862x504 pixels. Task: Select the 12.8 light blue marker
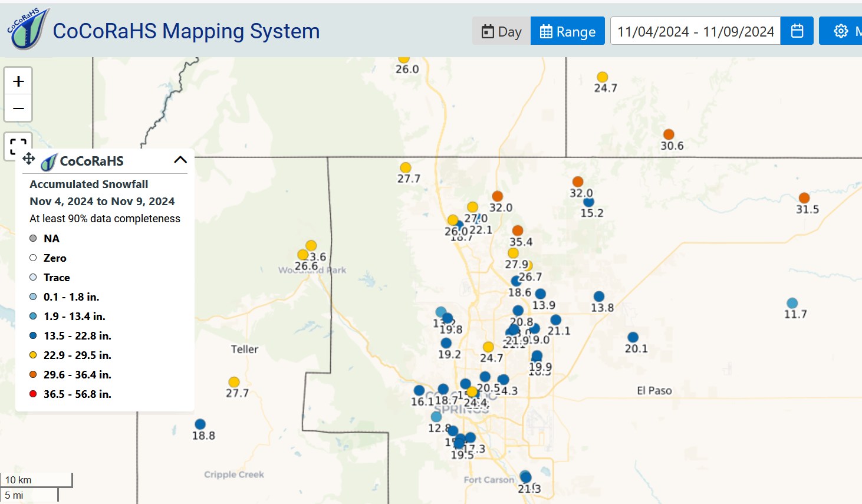[x=436, y=417]
